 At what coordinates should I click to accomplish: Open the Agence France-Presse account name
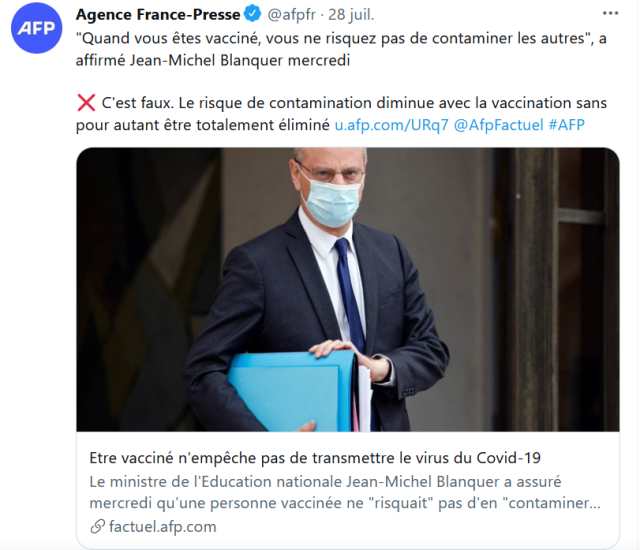158,14
